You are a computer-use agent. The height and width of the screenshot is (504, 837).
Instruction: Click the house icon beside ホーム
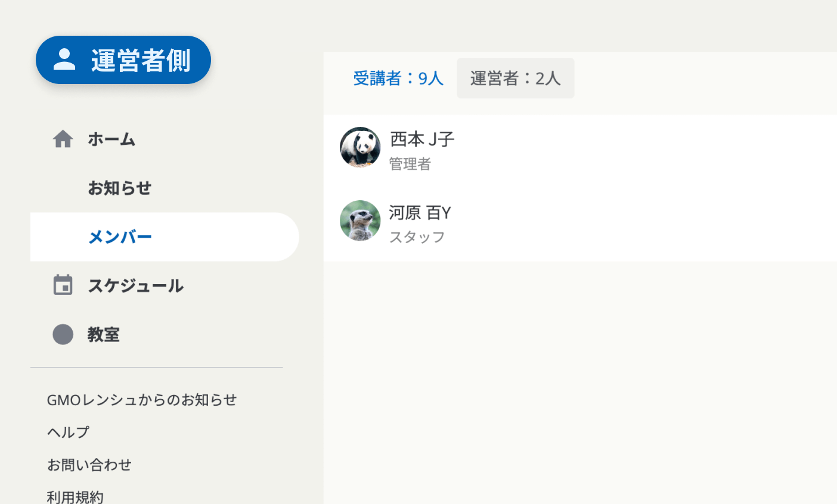[x=63, y=139]
